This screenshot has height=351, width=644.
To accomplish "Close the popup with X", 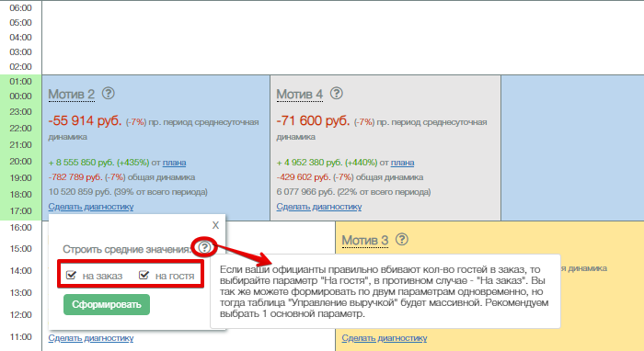I will 215,225.
